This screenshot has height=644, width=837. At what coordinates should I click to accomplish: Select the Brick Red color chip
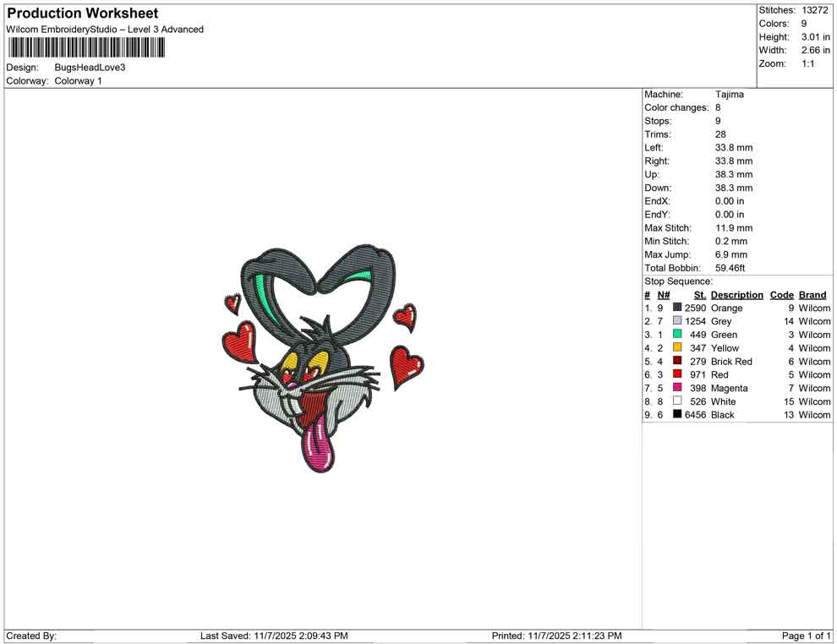(x=676, y=361)
